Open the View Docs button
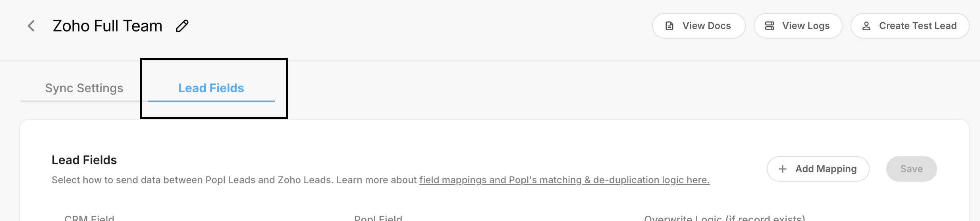The height and width of the screenshot is (221, 980). point(698,26)
